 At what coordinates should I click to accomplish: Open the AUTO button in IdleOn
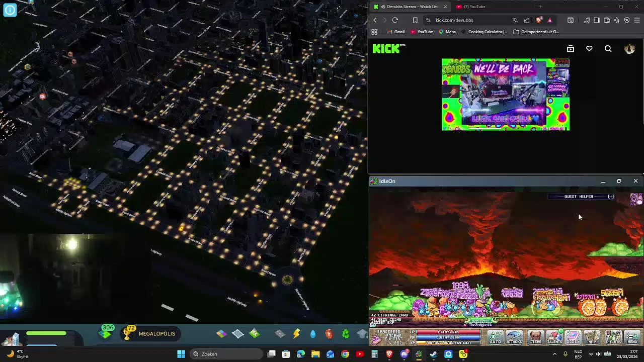[x=495, y=337]
